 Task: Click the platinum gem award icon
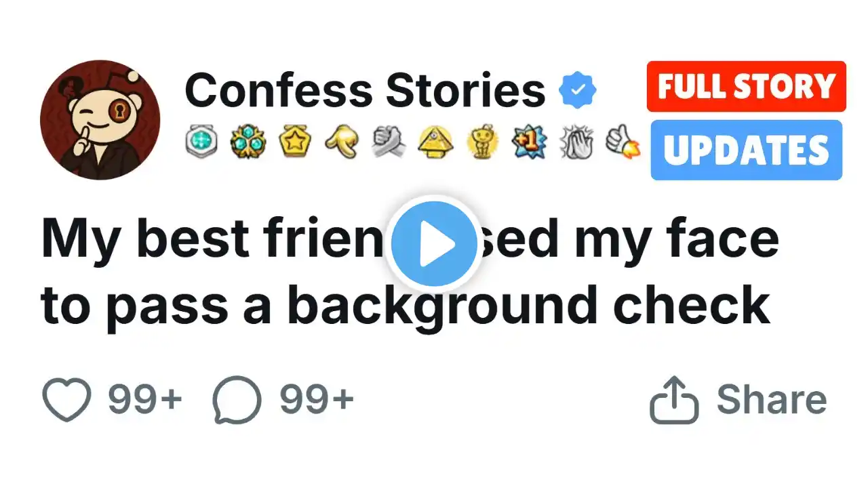click(201, 143)
